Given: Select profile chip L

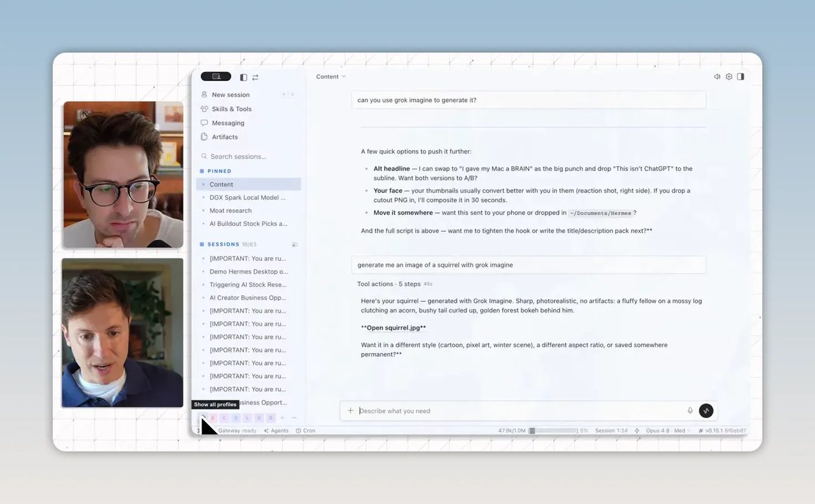Looking at the screenshot, I should 248,418.
